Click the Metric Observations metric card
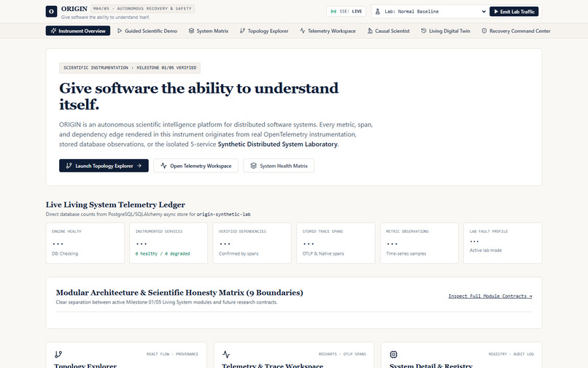The height and width of the screenshot is (368, 588). pos(419,243)
